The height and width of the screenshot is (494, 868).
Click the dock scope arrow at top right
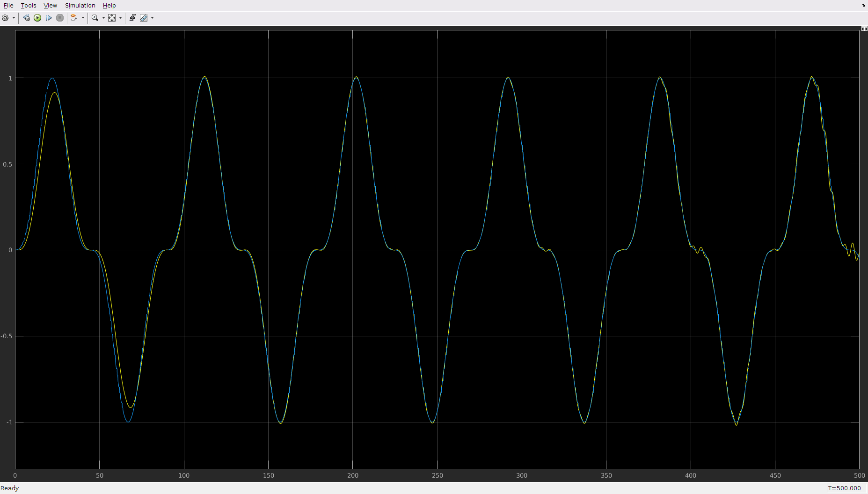(x=864, y=6)
